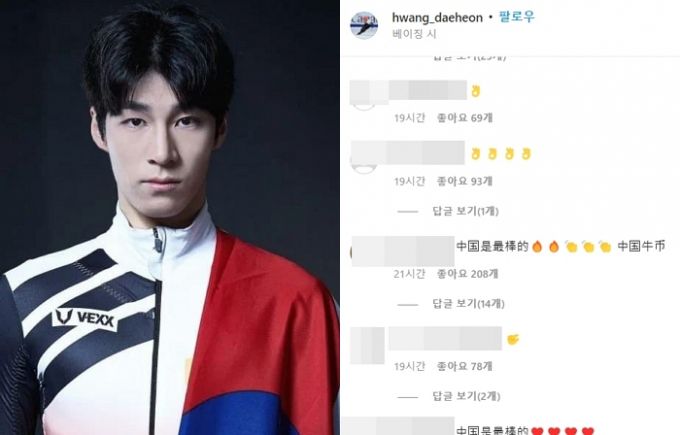
Task: Open the 베이징 시 location link
Action: 414,34
